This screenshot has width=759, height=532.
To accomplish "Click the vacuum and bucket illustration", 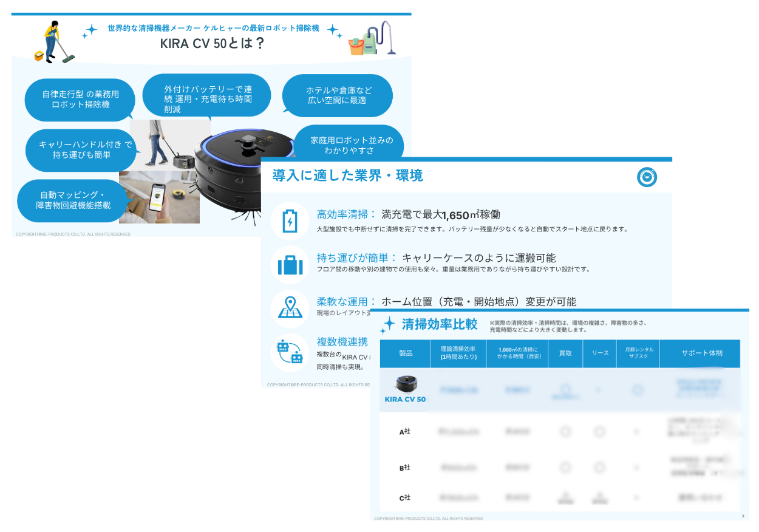I will tap(372, 39).
